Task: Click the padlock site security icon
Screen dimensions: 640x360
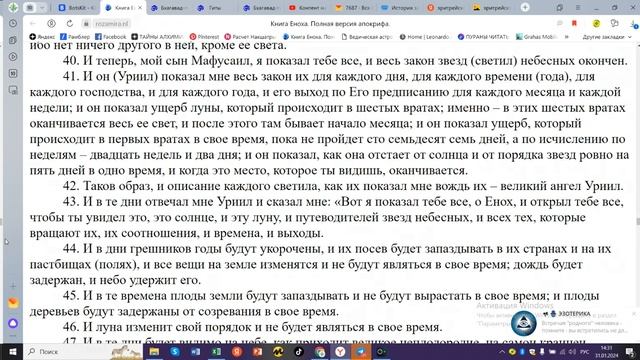Action: click(x=87, y=24)
